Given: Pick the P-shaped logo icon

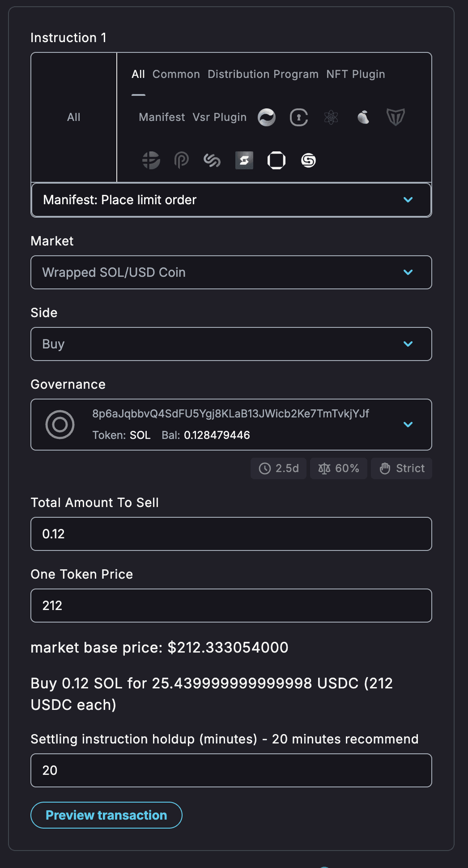Looking at the screenshot, I should point(181,160).
